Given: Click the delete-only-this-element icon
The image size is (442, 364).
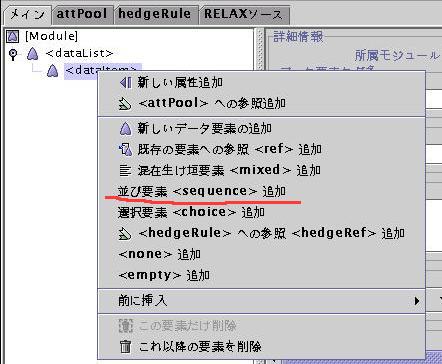Looking at the screenshot, I should (126, 326).
